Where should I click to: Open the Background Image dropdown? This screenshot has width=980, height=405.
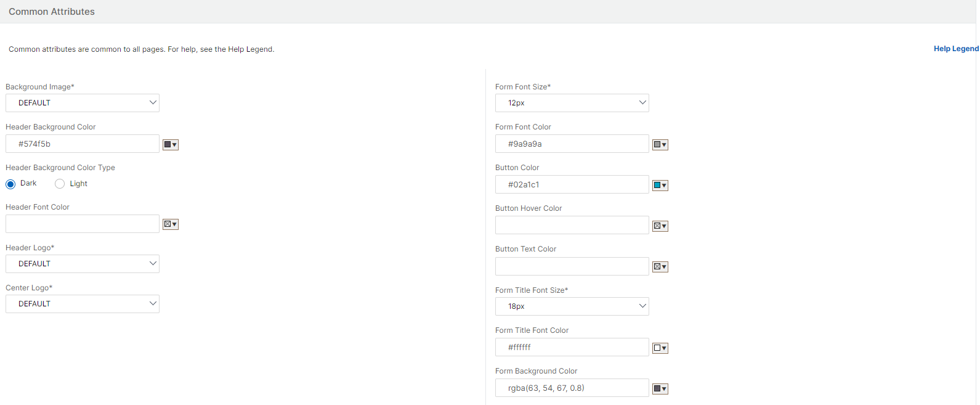point(83,103)
